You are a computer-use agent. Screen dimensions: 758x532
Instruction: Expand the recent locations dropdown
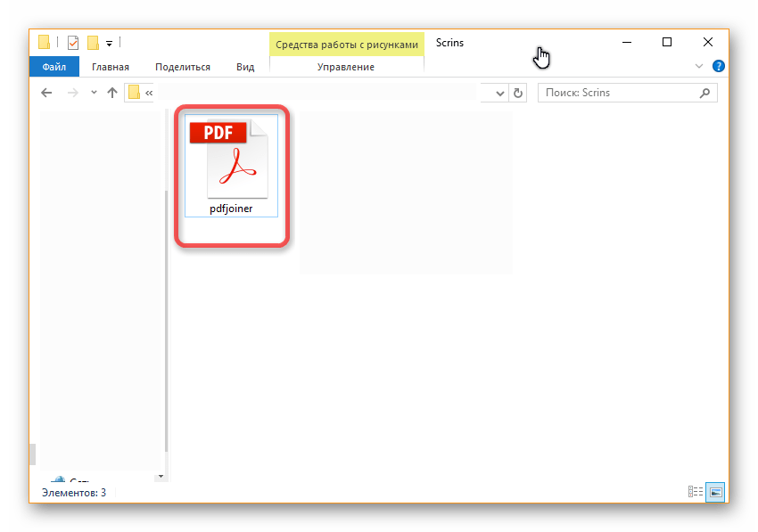pyautogui.click(x=94, y=93)
